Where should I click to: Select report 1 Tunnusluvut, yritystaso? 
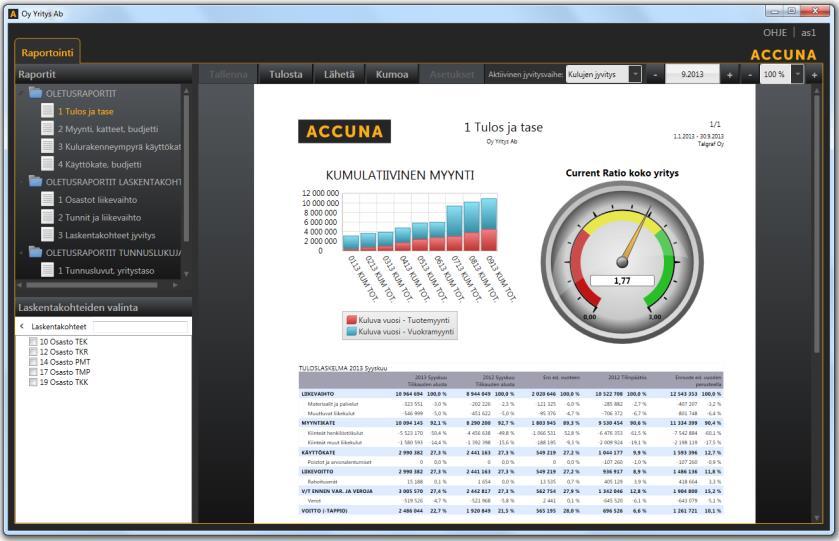click(x=106, y=270)
